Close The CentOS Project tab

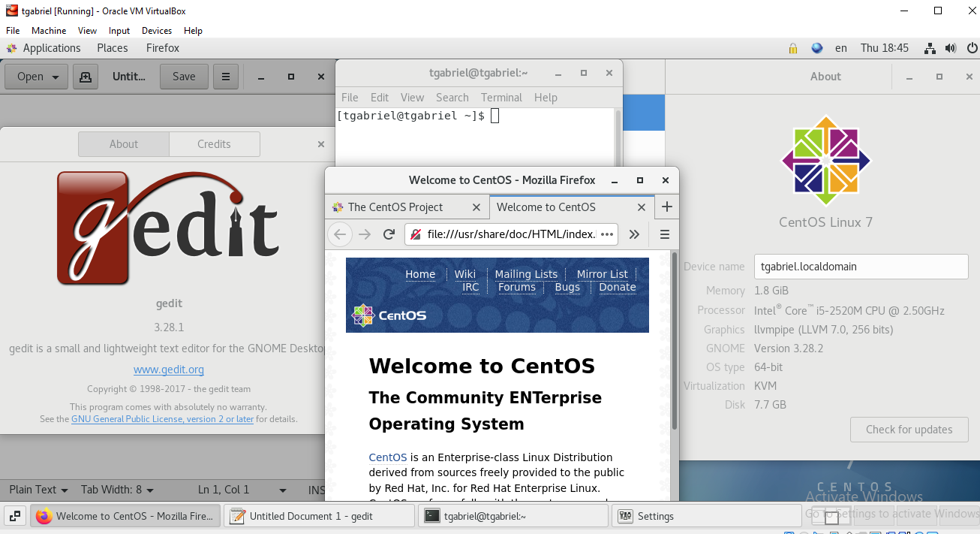pos(476,207)
